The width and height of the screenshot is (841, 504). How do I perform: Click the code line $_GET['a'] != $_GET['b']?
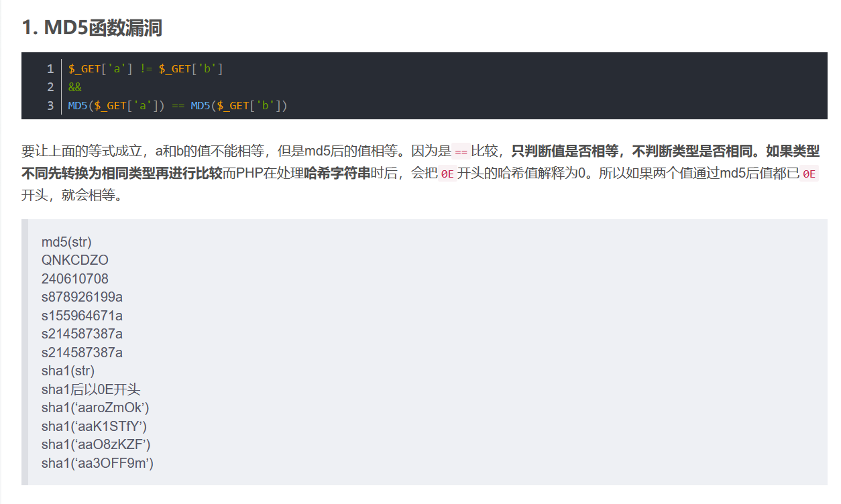point(146,68)
